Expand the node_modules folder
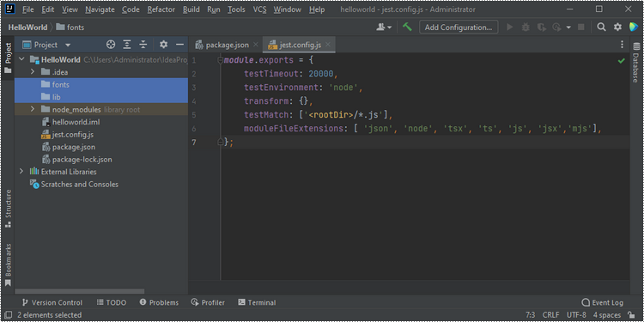 coord(33,110)
